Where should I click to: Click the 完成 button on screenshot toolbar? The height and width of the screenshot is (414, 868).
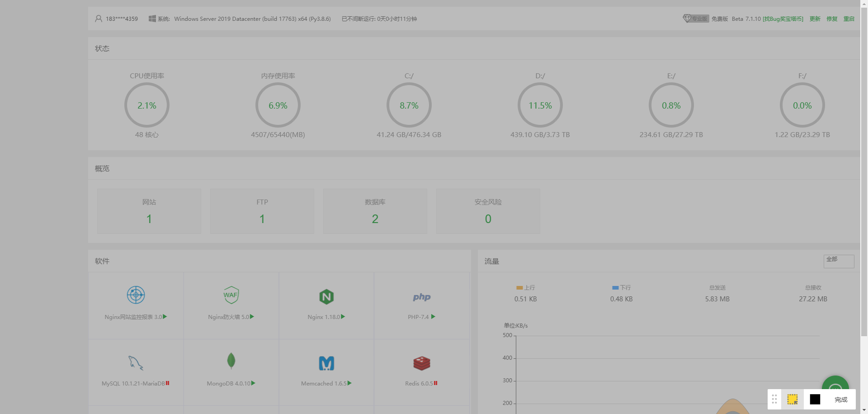coord(841,400)
